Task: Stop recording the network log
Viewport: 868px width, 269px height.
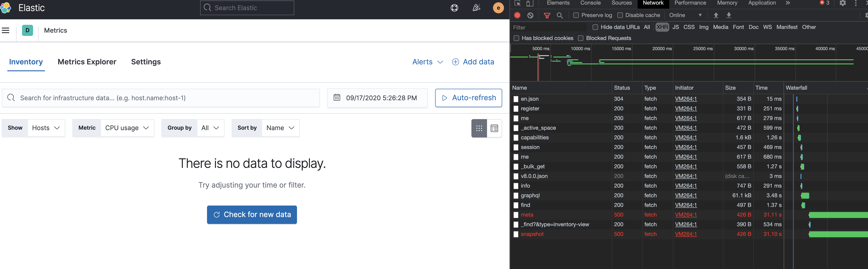Action: point(517,15)
